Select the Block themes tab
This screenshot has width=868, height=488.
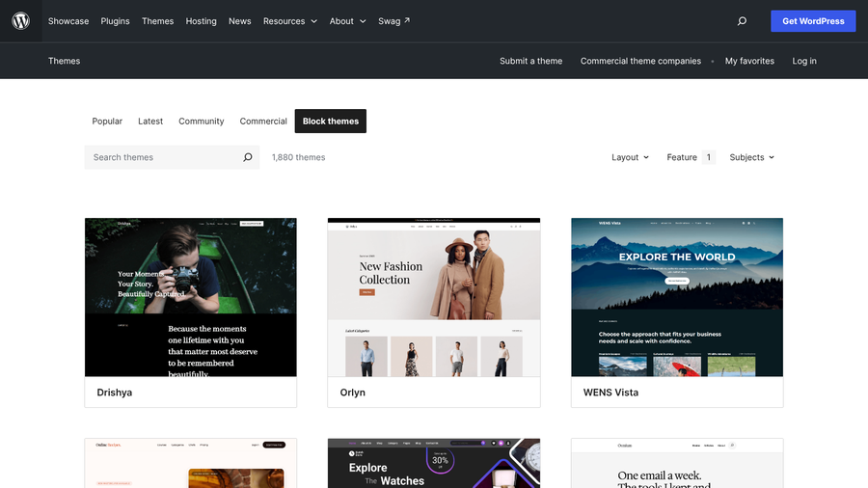click(331, 122)
